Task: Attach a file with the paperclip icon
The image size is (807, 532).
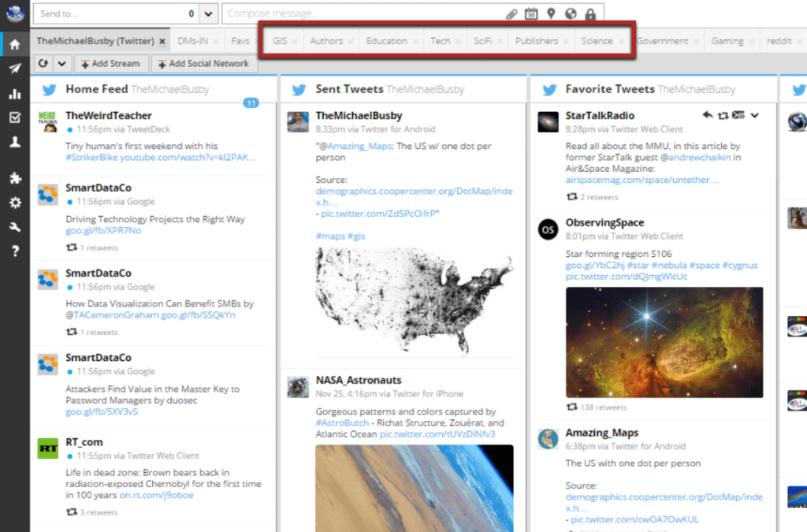Action: tap(512, 13)
